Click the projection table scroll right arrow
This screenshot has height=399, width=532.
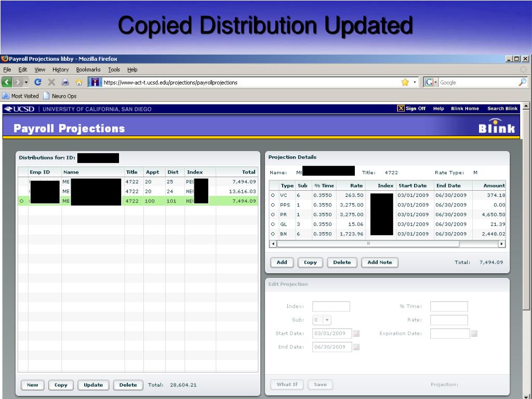click(x=501, y=244)
